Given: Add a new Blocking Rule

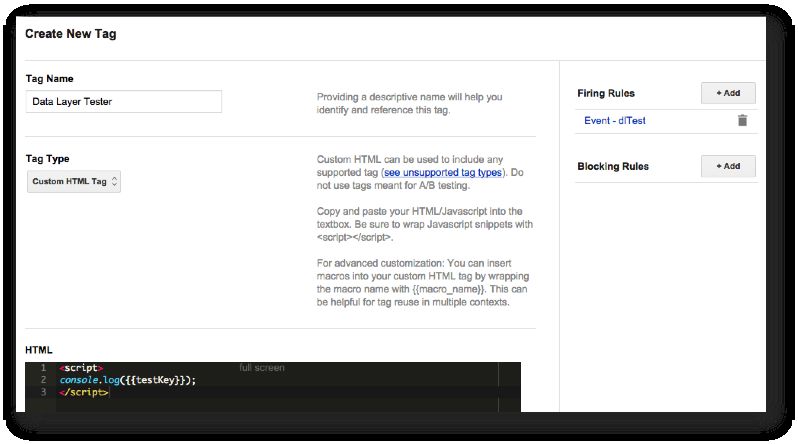Looking at the screenshot, I should tap(728, 166).
